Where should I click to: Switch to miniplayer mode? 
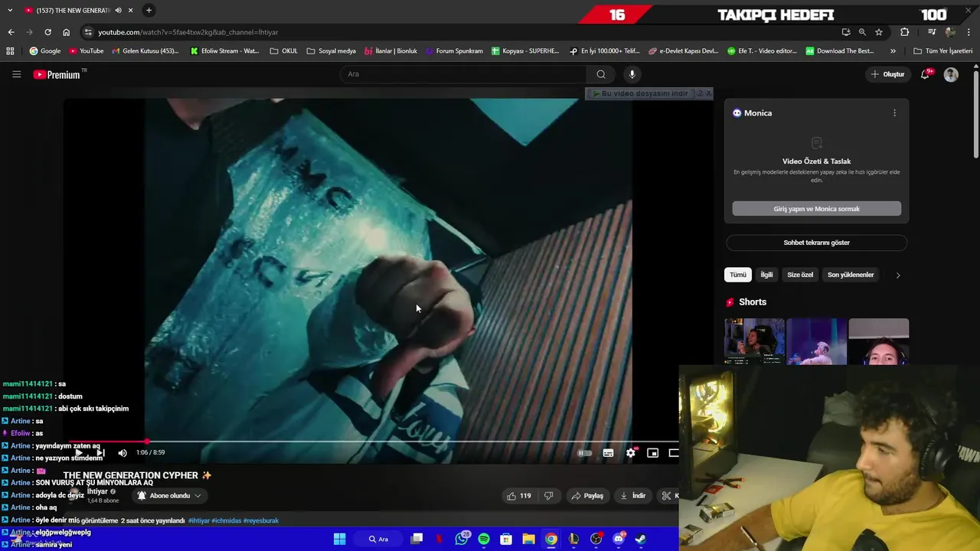tap(652, 452)
